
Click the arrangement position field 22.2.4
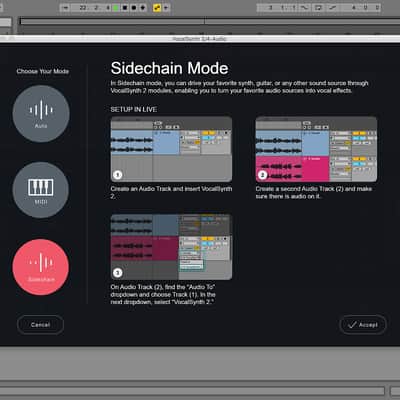(91, 8)
